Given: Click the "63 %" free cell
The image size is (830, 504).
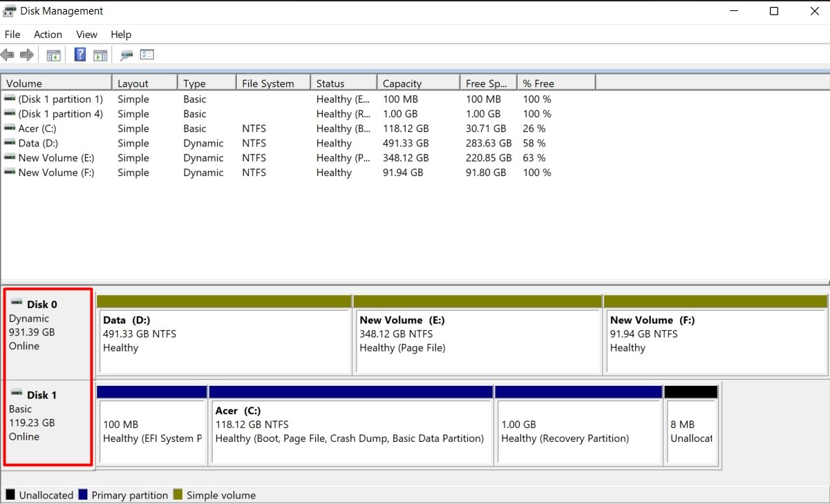Looking at the screenshot, I should (x=534, y=157).
